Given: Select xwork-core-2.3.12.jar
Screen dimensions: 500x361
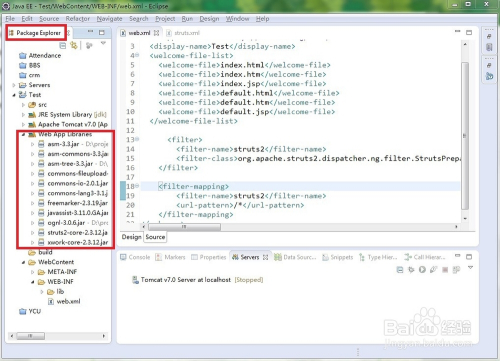Looking at the screenshot, I should (x=78, y=243).
